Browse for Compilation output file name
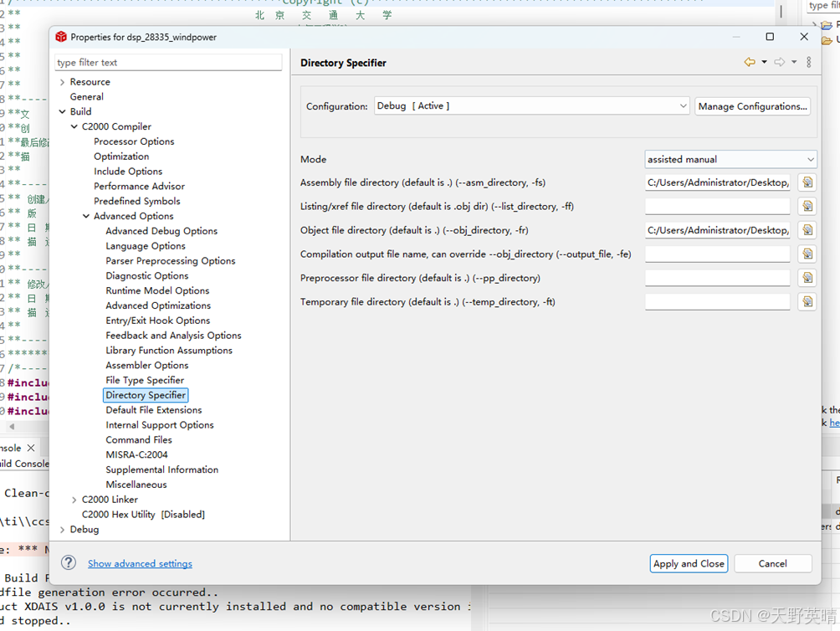 [x=807, y=254]
